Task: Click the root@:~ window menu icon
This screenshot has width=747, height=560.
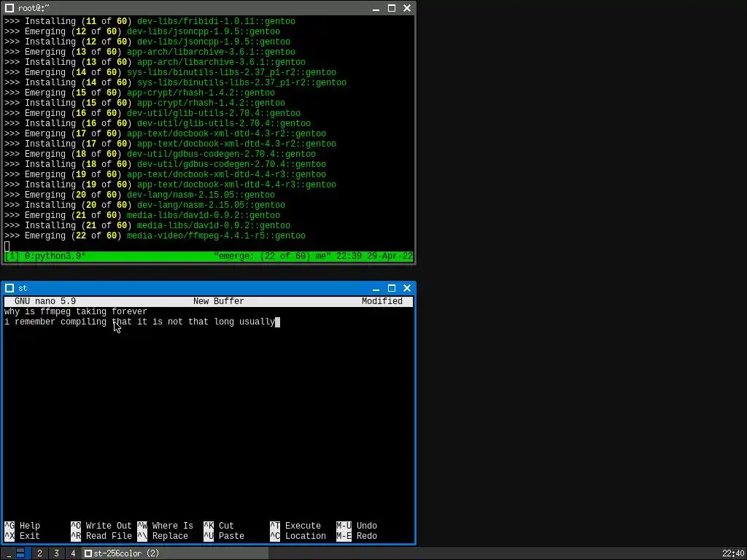Action: [x=9, y=8]
